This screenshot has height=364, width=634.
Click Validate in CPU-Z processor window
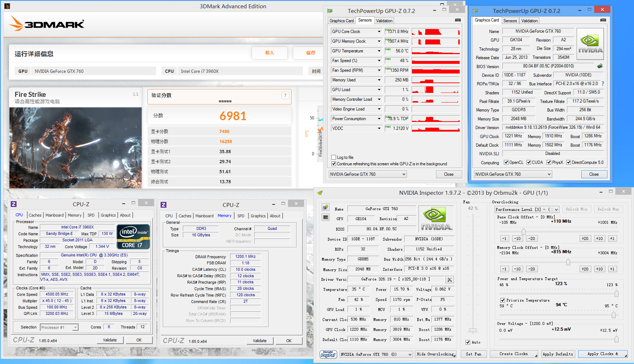click(x=110, y=340)
